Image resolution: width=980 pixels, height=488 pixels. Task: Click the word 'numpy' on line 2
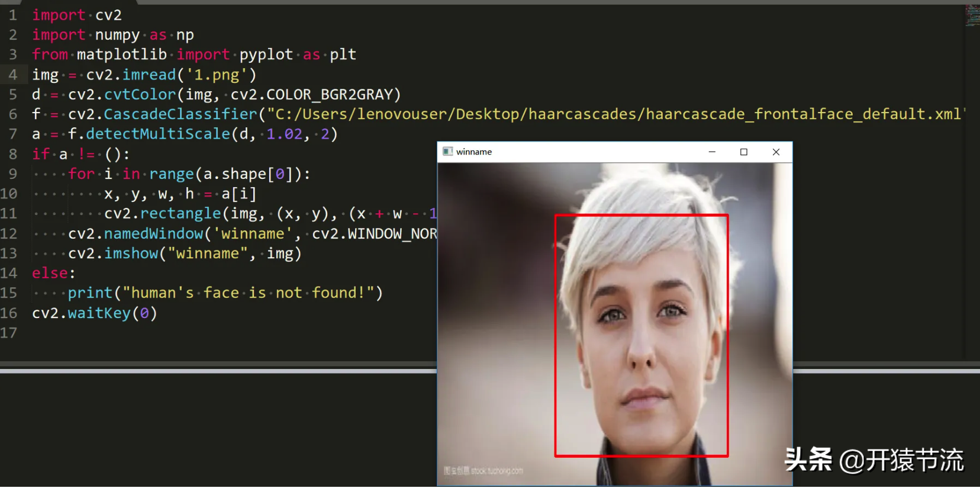[117, 35]
